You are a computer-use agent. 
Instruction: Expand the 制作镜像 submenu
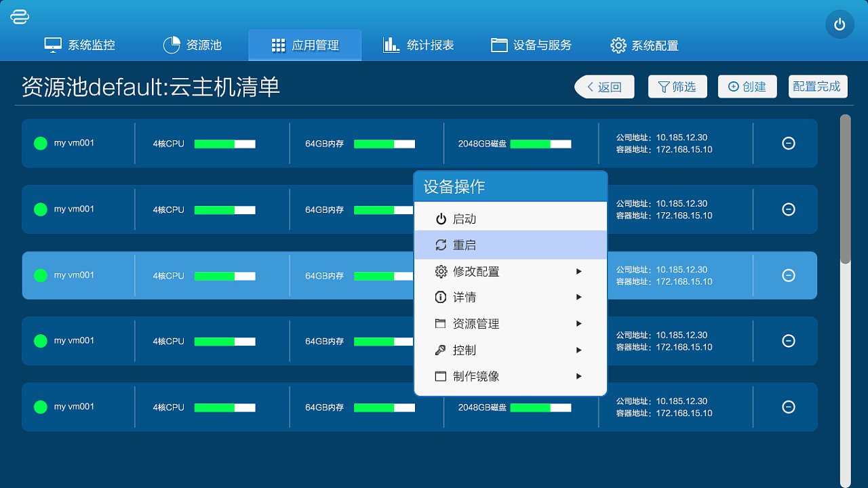tap(511, 376)
